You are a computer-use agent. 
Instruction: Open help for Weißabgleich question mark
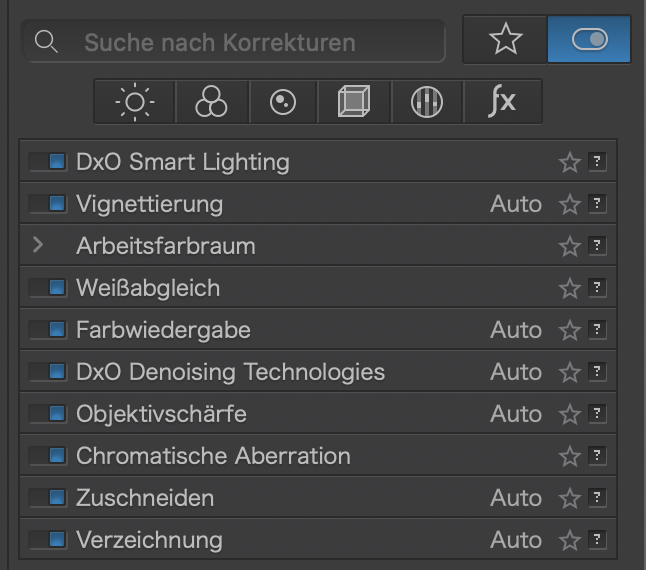pos(597,287)
